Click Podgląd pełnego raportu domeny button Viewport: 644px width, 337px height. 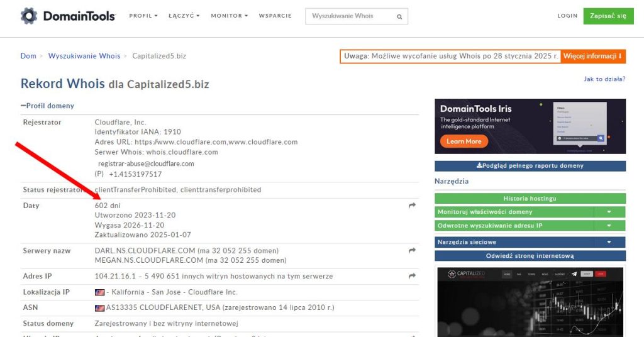pos(530,166)
